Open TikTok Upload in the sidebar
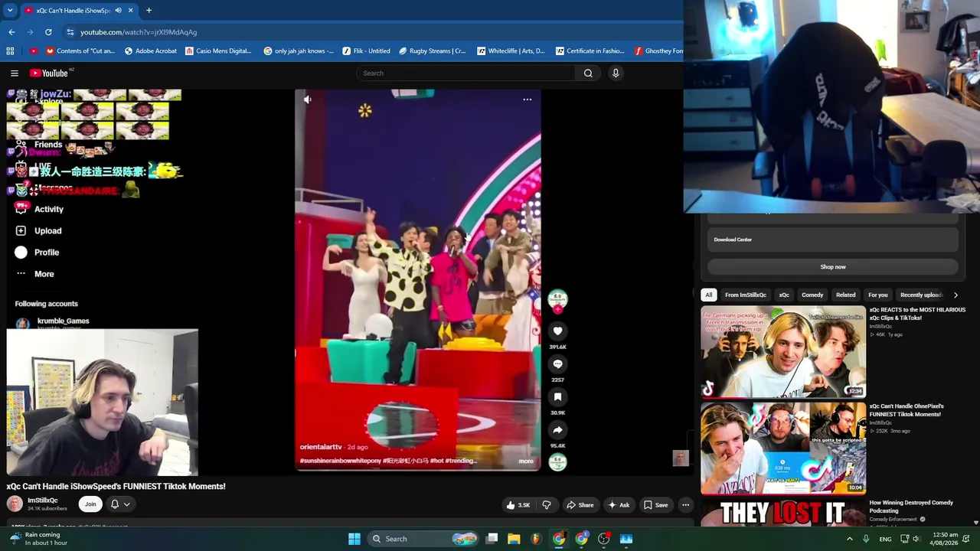 (x=38, y=230)
